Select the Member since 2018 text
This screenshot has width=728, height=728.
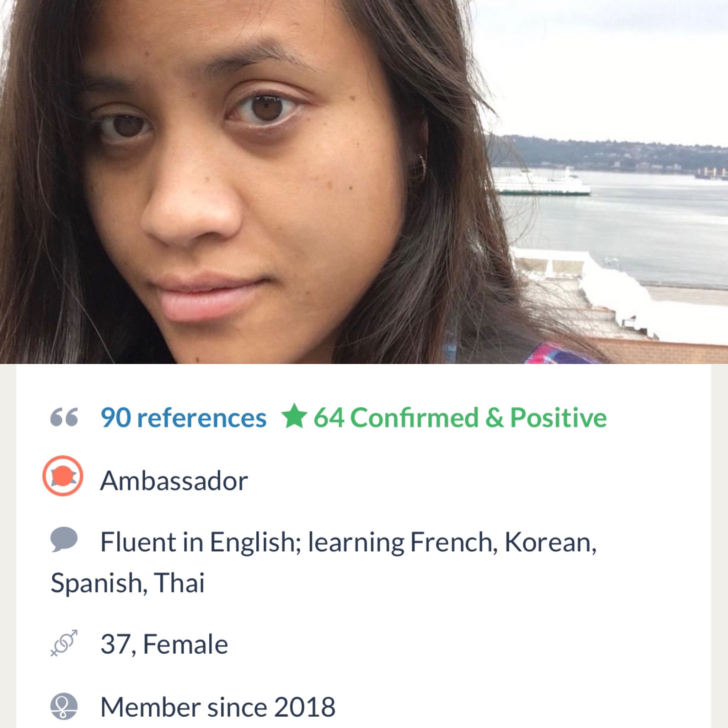pos(218,707)
